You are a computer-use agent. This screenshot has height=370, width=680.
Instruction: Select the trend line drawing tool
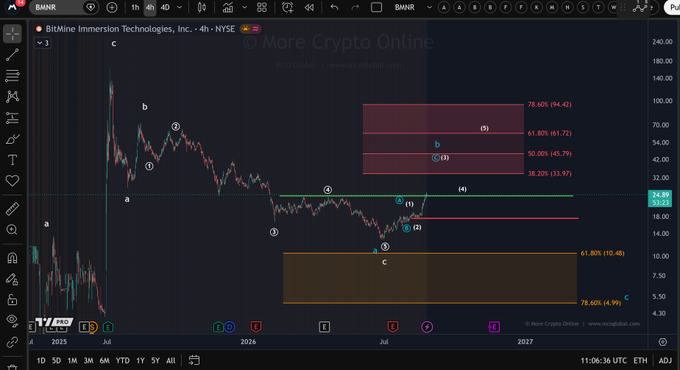[x=12, y=55]
